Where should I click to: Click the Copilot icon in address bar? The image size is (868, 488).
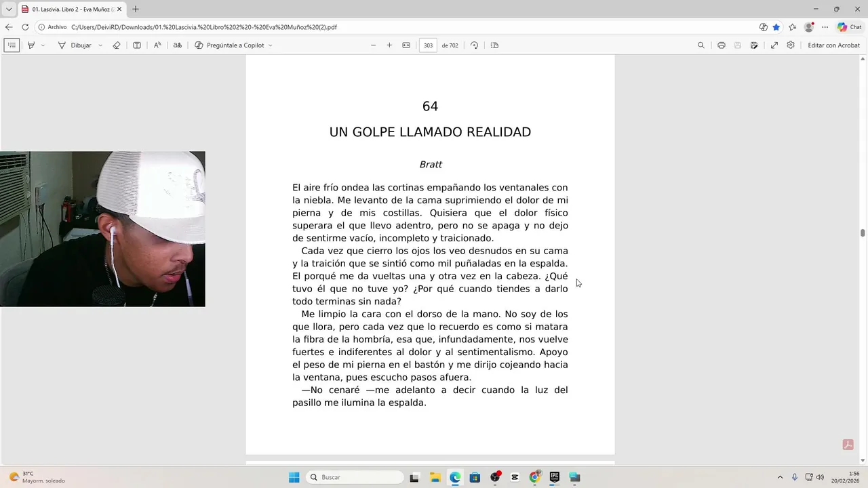pyautogui.click(x=764, y=27)
